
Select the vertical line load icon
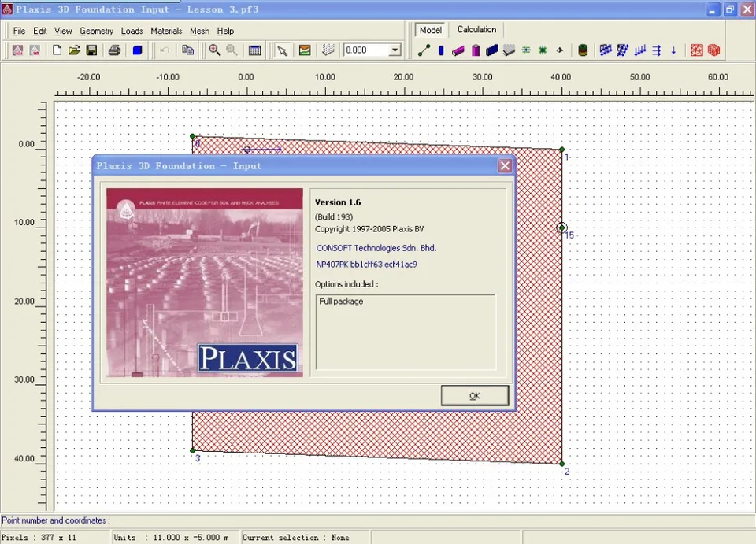pos(639,50)
